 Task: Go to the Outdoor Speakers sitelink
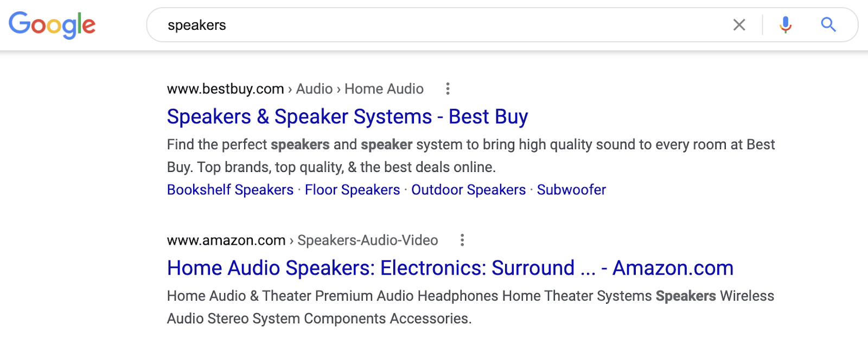pyautogui.click(x=468, y=190)
